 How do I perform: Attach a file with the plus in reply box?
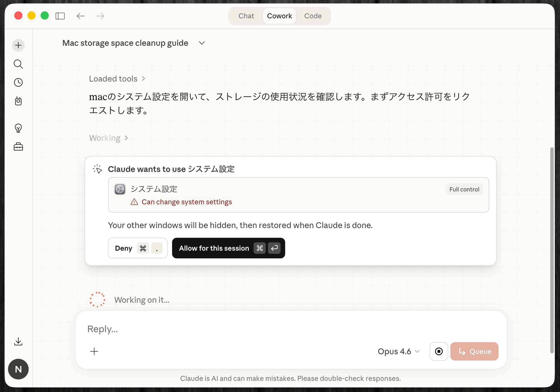pos(94,351)
